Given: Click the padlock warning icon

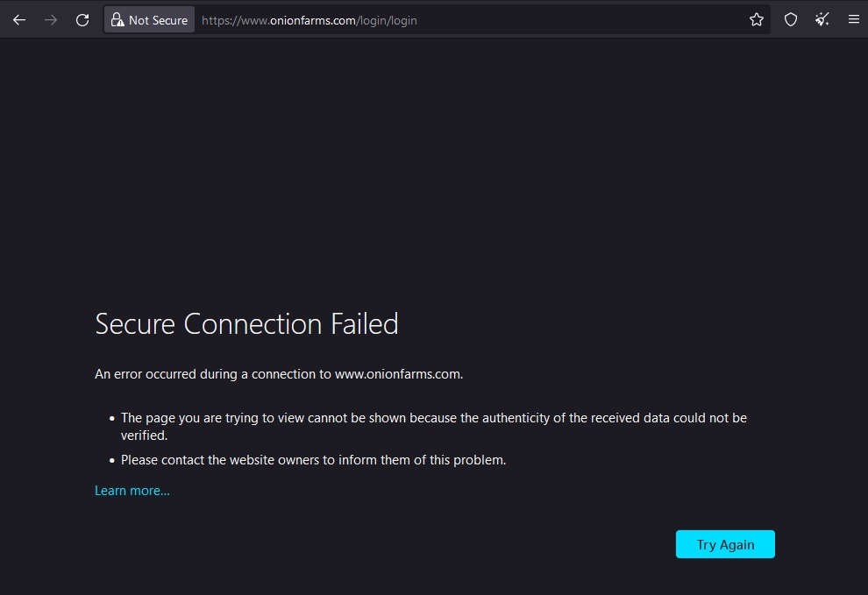Looking at the screenshot, I should 117,19.
